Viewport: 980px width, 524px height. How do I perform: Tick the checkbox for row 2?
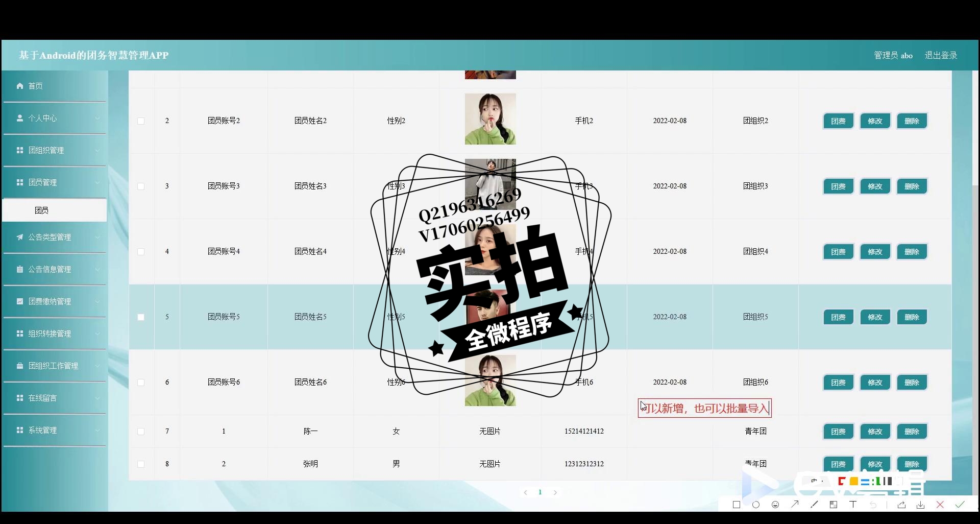[141, 121]
